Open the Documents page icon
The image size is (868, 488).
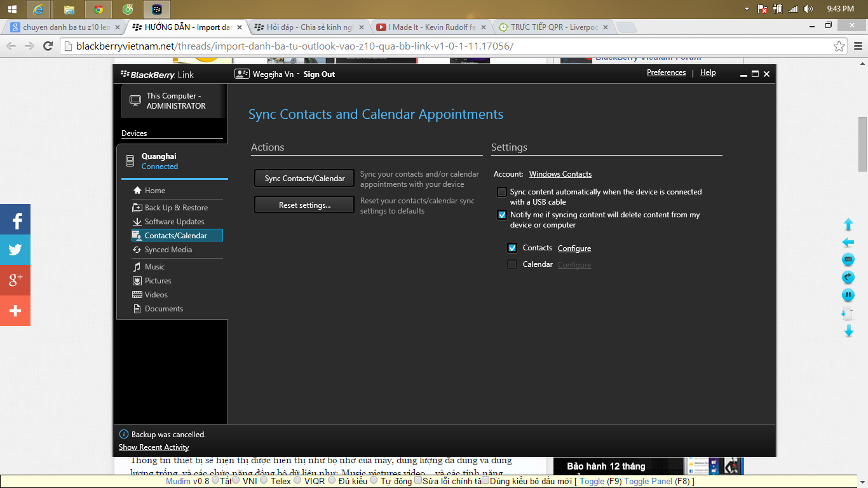coord(137,309)
